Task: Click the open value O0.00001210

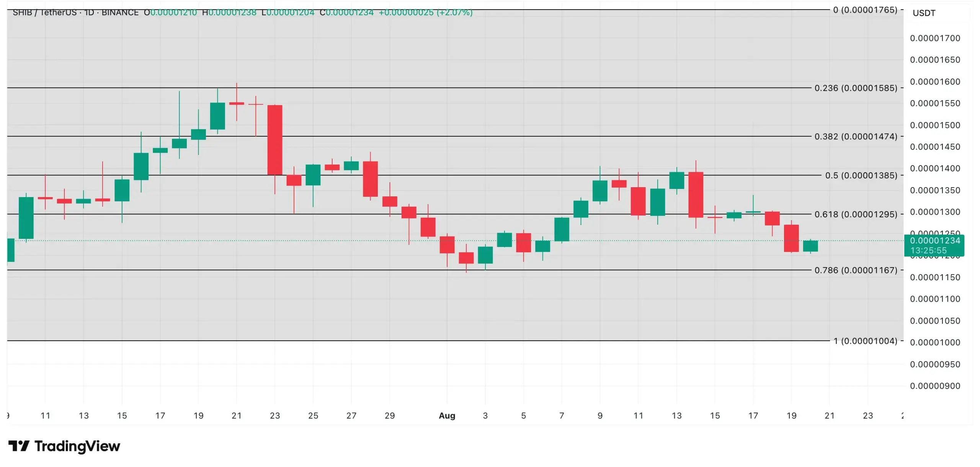Action: pyautogui.click(x=170, y=12)
